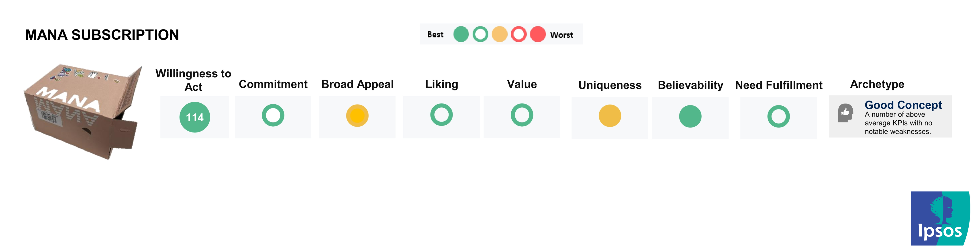Click the Need Fulfillment green ring indicator
The width and height of the screenshot is (980, 247).
(778, 116)
